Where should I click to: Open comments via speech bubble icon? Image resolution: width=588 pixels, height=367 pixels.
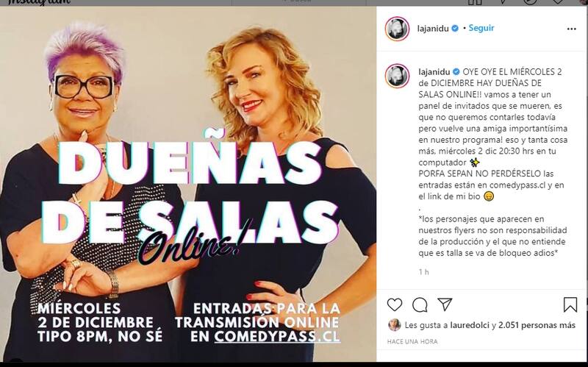pos(420,304)
